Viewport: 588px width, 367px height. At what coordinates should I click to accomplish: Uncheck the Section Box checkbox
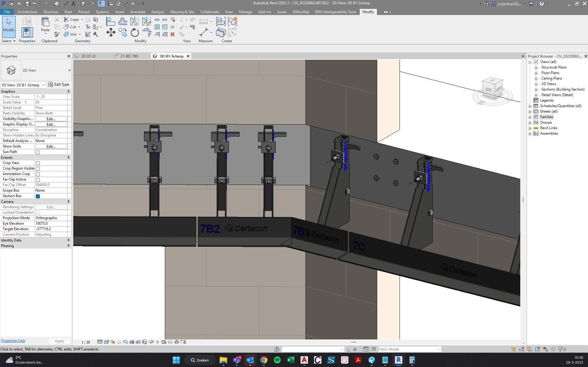38,196
